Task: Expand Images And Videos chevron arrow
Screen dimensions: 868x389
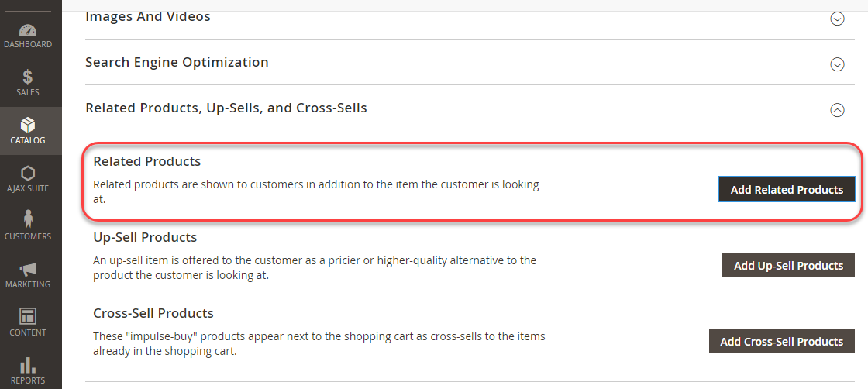Action: [x=837, y=19]
